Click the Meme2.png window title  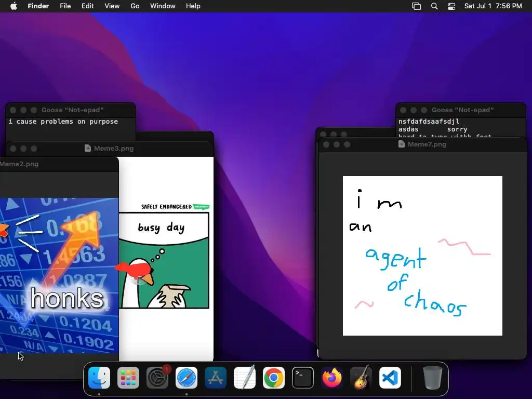(x=19, y=164)
